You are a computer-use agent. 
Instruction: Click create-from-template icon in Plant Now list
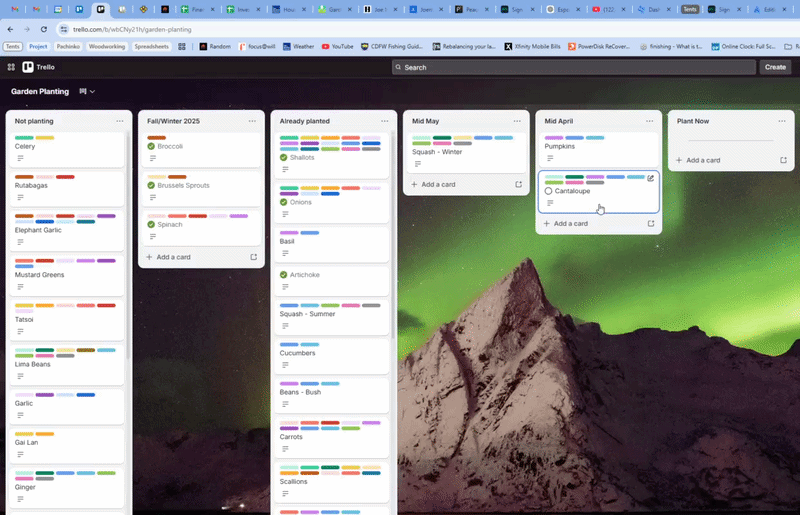(783, 160)
